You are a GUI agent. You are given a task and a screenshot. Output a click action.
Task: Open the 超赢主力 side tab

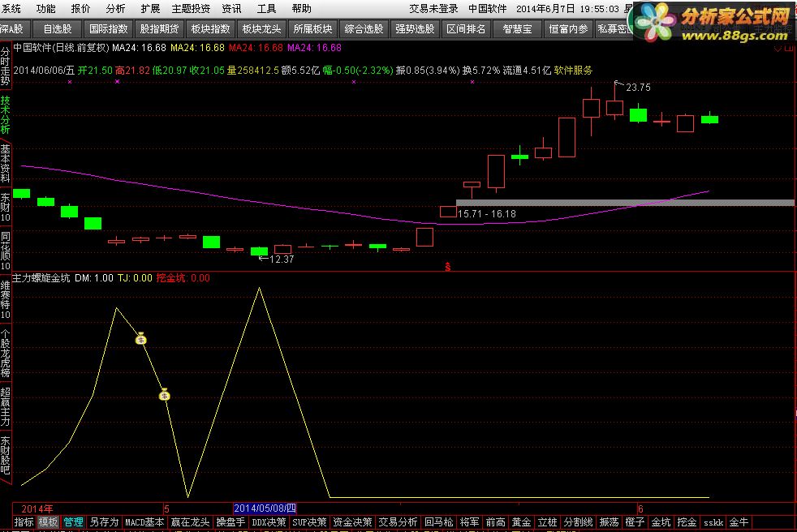[x=5, y=406]
